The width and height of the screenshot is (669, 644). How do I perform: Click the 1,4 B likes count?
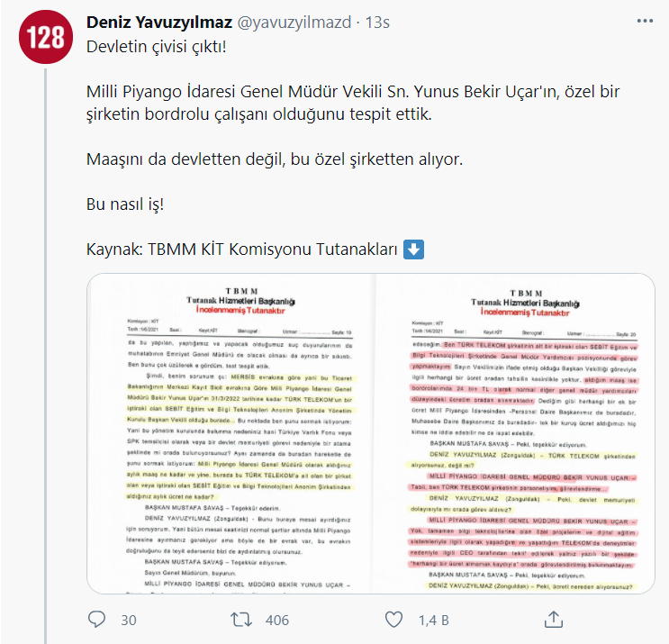[433, 620]
